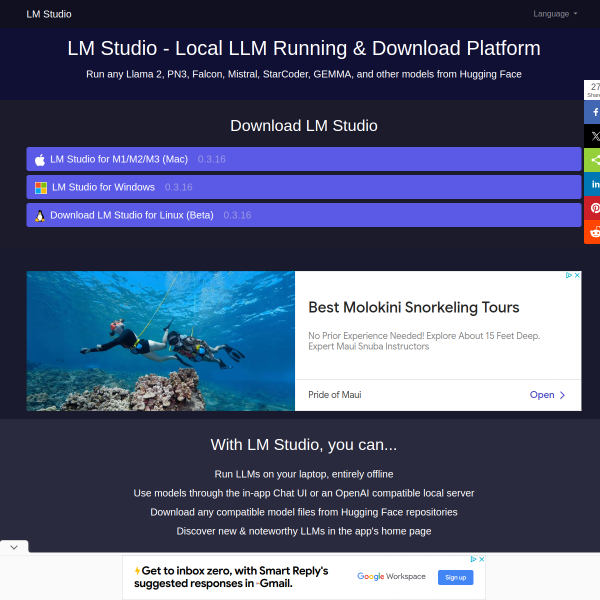Click the 'With LM Studio, you can...' heading
The width and height of the screenshot is (600, 600).
click(304, 445)
